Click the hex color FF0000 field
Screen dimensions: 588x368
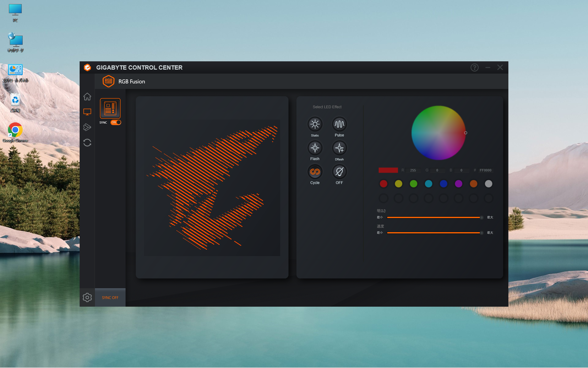[x=485, y=170]
